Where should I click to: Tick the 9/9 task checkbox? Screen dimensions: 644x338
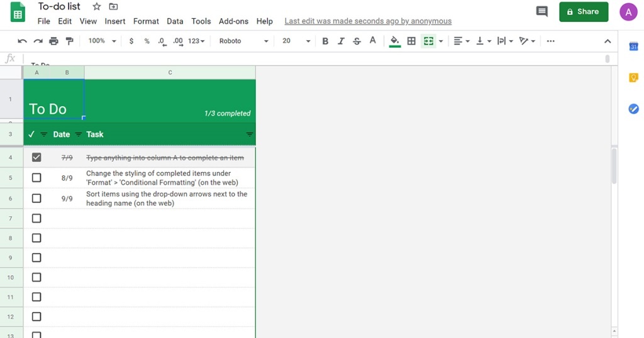click(36, 198)
